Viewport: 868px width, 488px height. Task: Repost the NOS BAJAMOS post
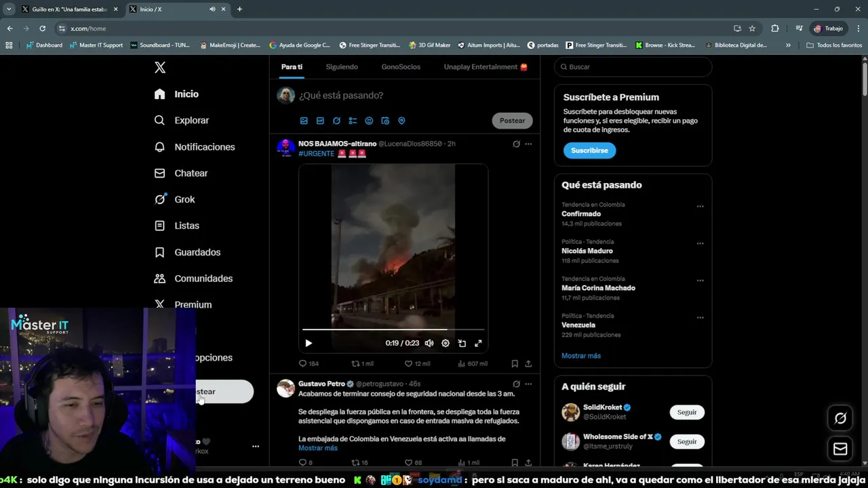click(x=362, y=364)
